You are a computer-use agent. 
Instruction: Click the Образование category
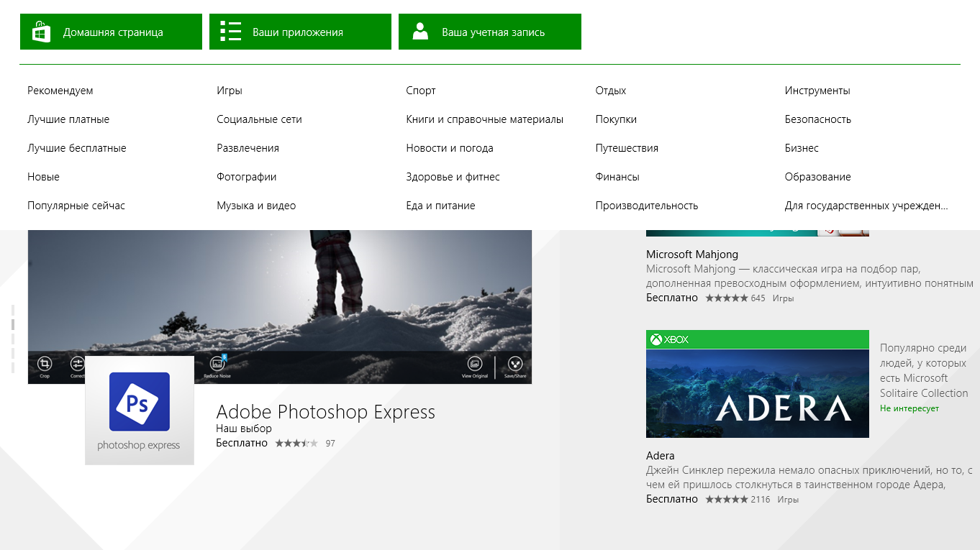pos(818,177)
